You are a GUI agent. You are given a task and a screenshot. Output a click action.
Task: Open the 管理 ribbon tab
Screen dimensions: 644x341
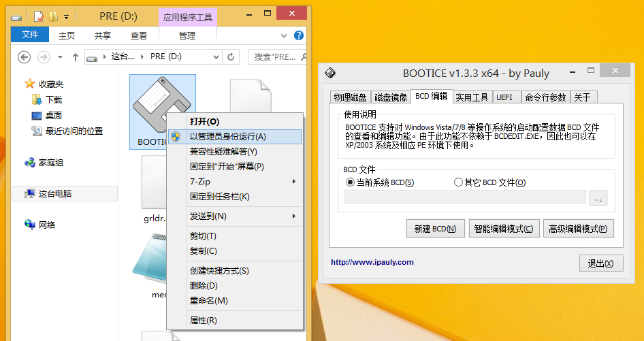tap(187, 36)
